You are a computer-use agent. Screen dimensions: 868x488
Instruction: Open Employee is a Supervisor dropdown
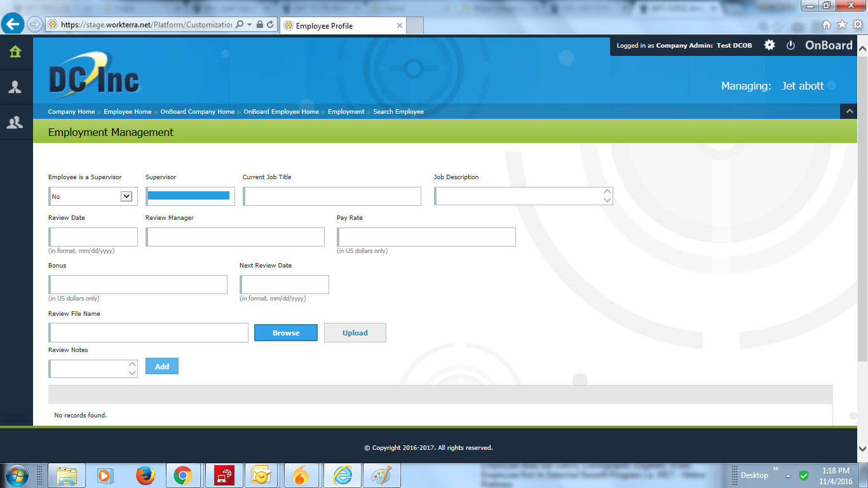(126, 196)
